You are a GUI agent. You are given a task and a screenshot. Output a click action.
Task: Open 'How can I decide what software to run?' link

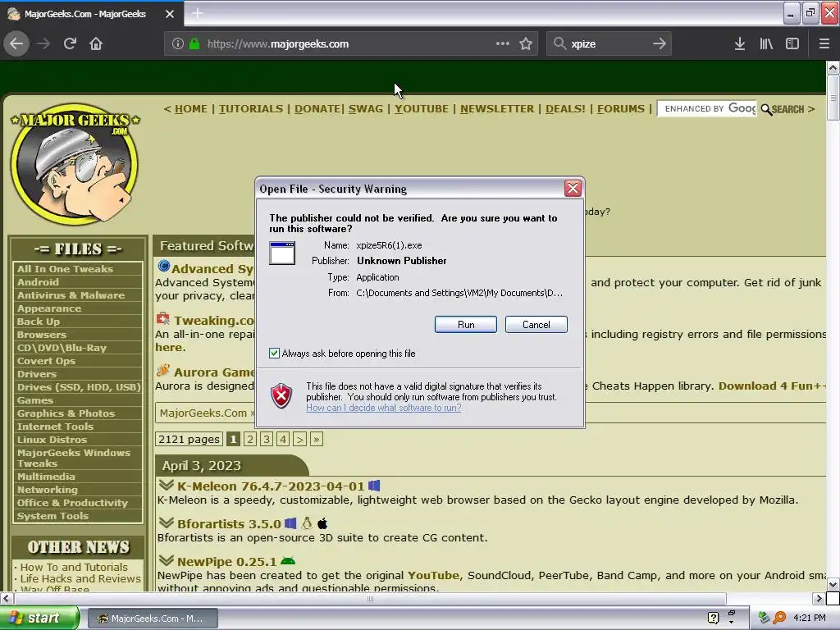[x=384, y=408]
